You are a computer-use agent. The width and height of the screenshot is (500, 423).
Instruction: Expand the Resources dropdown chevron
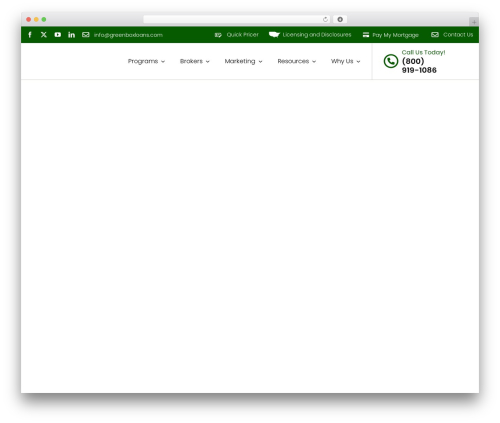click(x=314, y=62)
